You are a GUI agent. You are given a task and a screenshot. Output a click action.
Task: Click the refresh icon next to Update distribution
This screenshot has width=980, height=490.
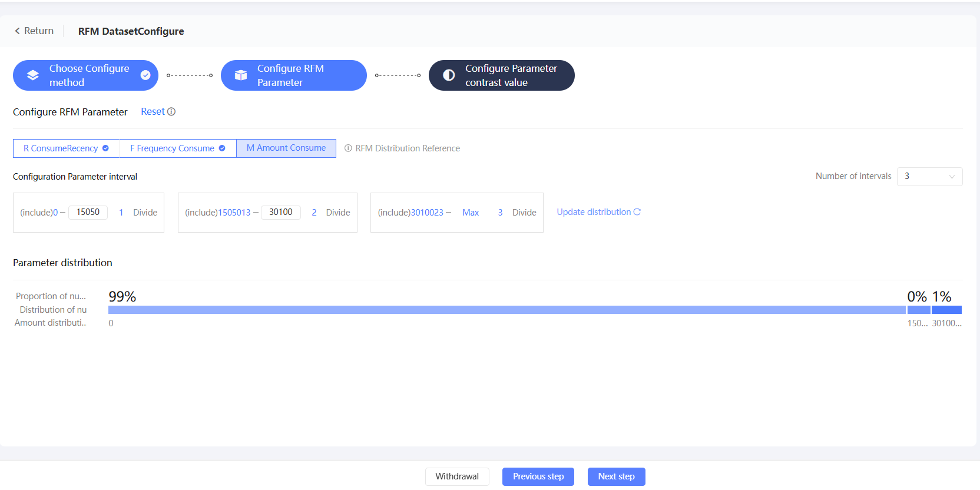(637, 212)
